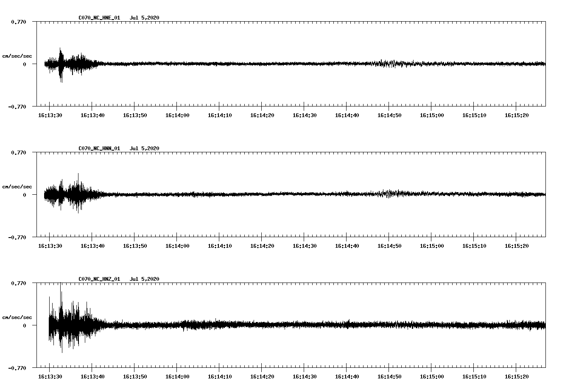Click 16:14:40 time label under HNN plot
This screenshot has height=392, width=576.
pos(347,246)
